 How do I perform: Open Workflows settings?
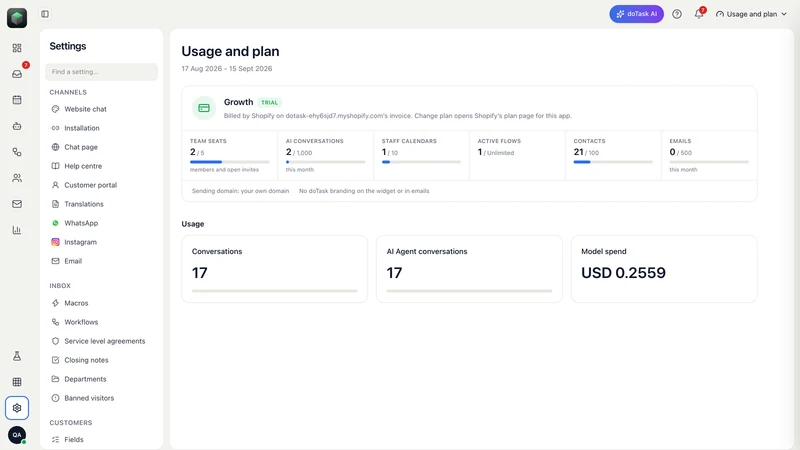pos(102,322)
